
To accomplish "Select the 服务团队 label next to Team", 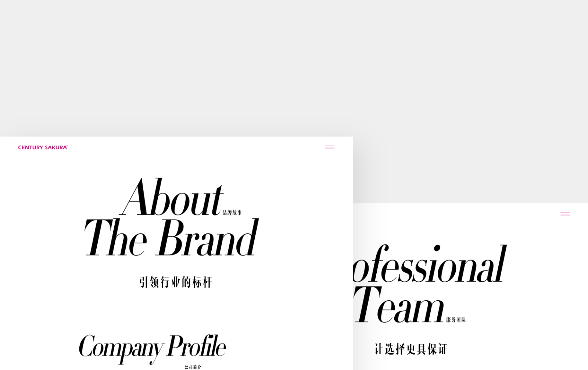I will [456, 320].
